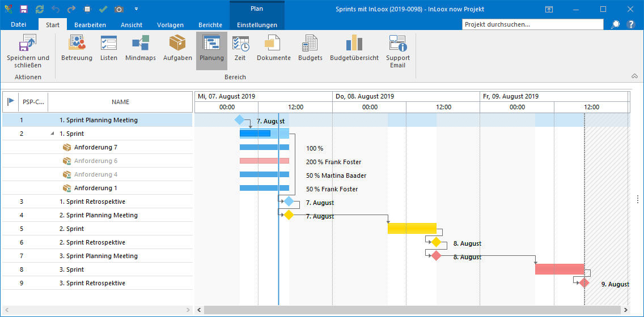Viewport: 644px width, 317px height.
Task: Select the 1. Sprint Retrospektive row
Action: tap(98, 202)
